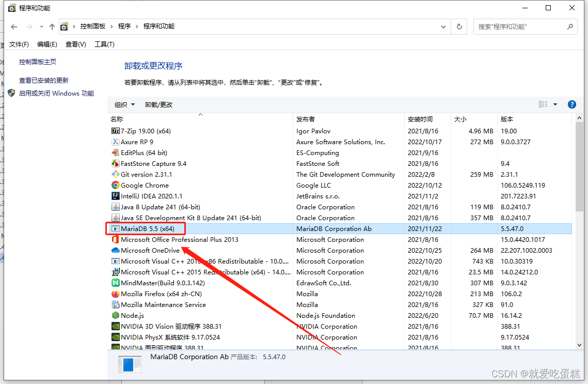Click the search magnifier icon
Image resolution: width=588 pixels, height=384 pixels.
[x=570, y=27]
